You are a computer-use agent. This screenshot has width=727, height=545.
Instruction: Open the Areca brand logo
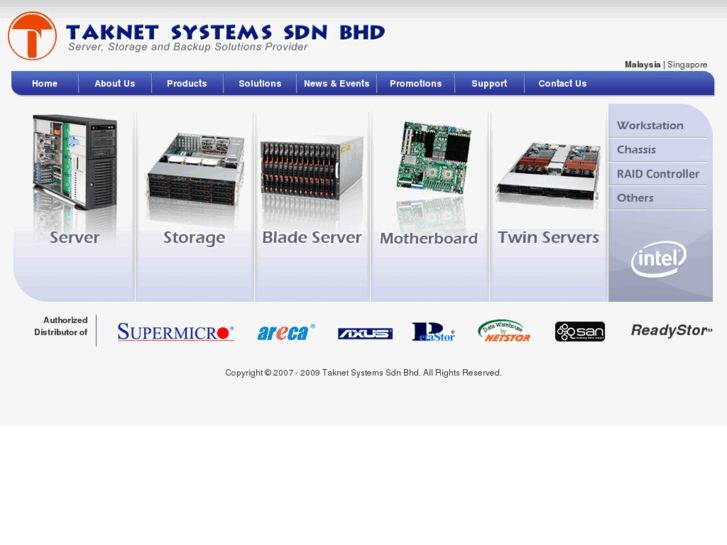coord(286,332)
